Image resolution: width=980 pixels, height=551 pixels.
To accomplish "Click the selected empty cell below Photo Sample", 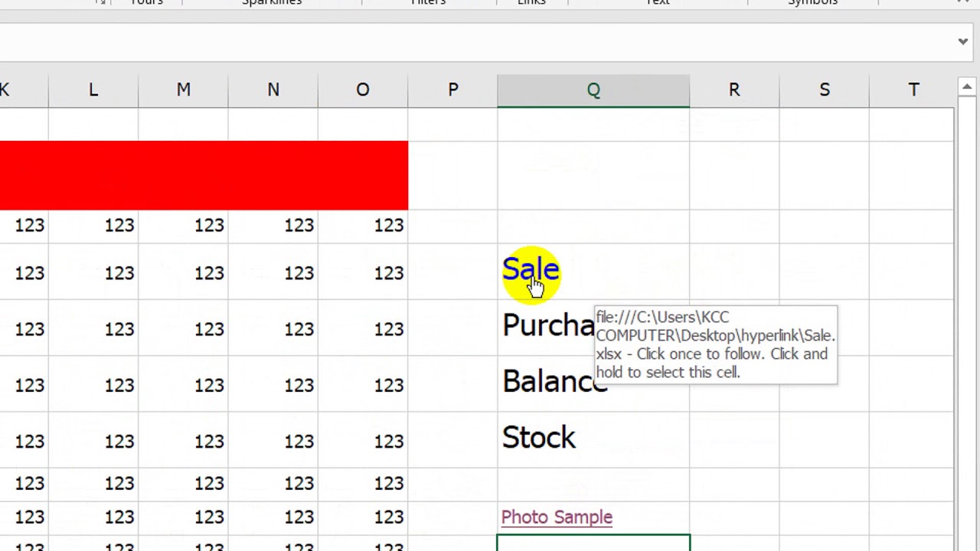I will pyautogui.click(x=593, y=543).
